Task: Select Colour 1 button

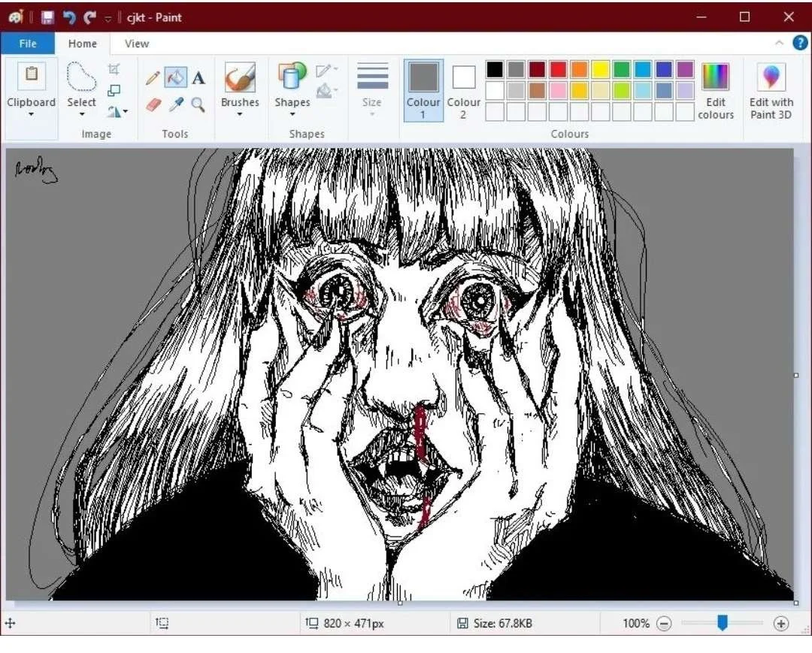Action: tap(423, 91)
